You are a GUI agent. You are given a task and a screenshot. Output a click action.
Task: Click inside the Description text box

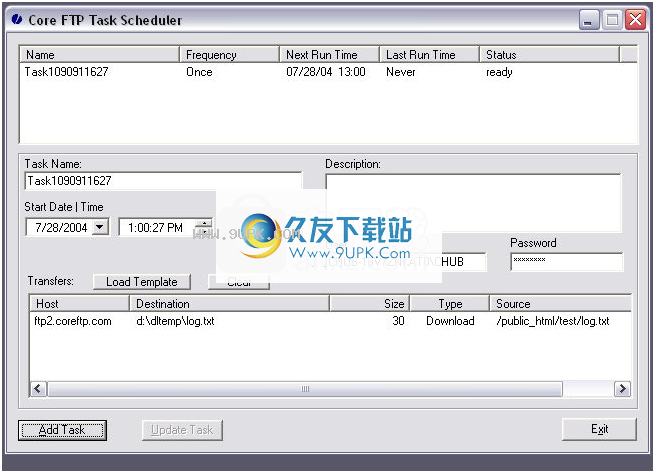click(473, 203)
